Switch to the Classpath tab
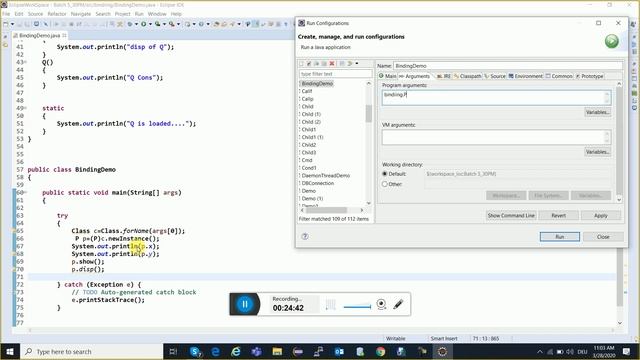This screenshot has height=360, width=640. click(467, 76)
